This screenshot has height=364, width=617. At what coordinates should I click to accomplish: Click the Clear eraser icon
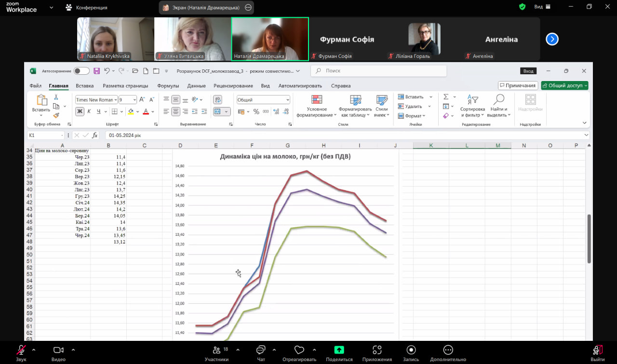pyautogui.click(x=446, y=116)
